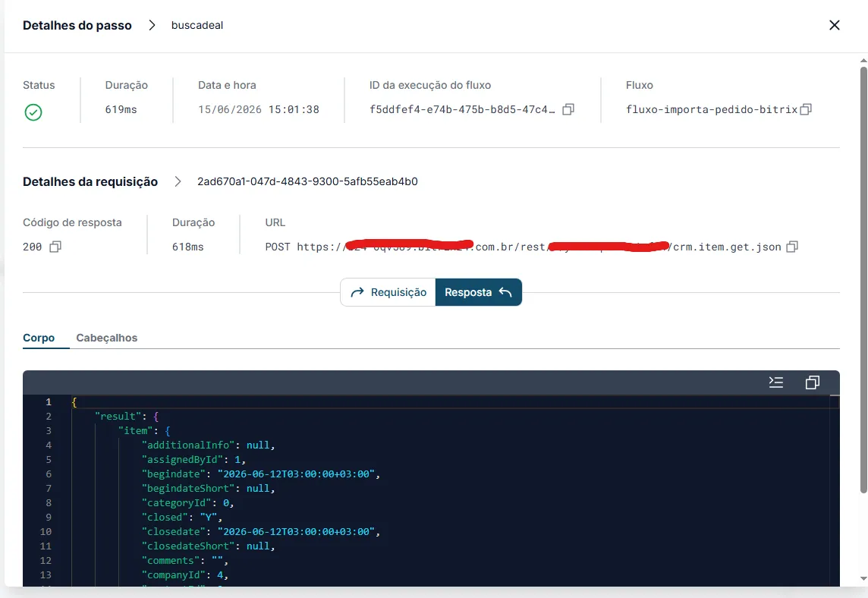Toggle formatting of the response body code
Image resolution: width=868 pixels, height=598 pixels.
[x=776, y=382]
